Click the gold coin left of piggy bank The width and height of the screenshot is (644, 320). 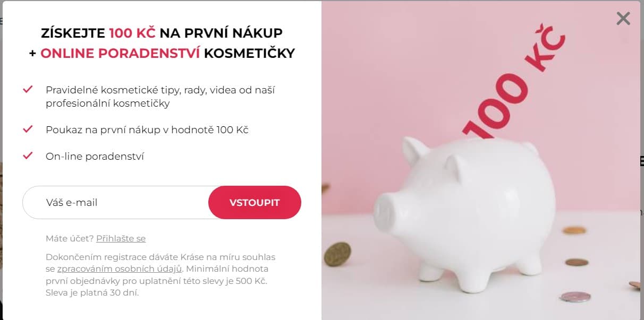[337, 254]
